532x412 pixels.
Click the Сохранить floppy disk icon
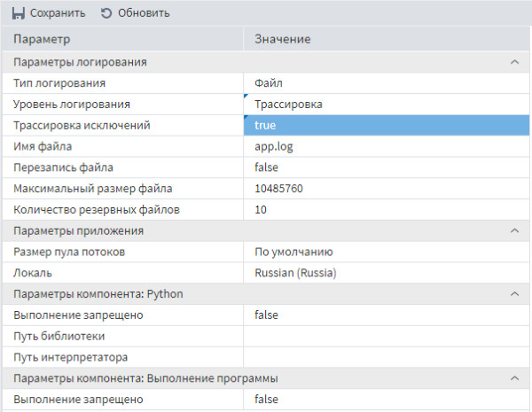[x=19, y=13]
